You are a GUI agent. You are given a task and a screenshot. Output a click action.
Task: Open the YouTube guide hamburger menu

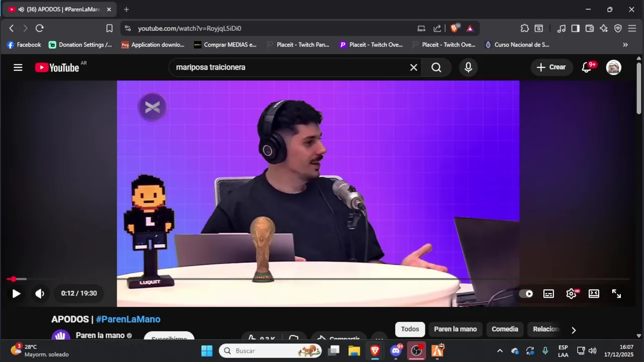pos(18,67)
